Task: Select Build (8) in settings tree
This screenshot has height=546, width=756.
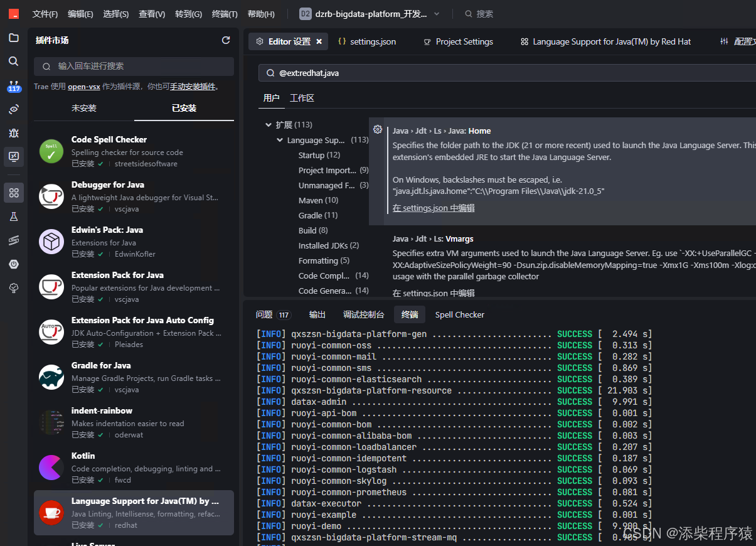Action: (x=313, y=230)
